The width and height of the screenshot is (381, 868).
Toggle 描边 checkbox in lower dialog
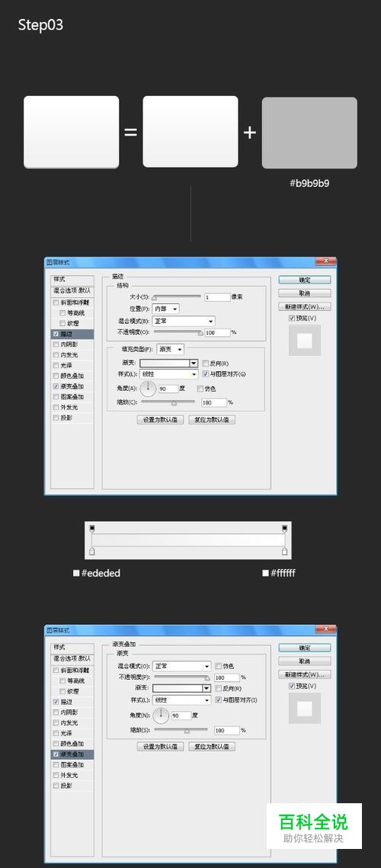click(x=56, y=701)
